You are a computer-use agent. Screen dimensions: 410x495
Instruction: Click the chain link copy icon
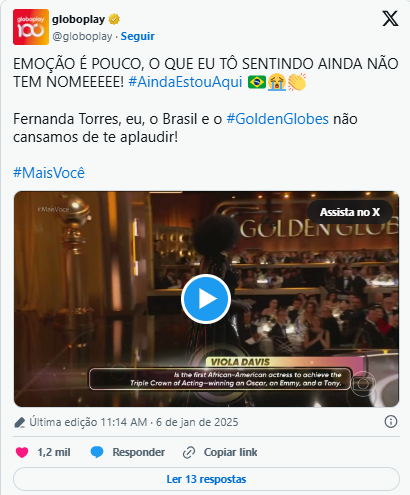click(189, 453)
